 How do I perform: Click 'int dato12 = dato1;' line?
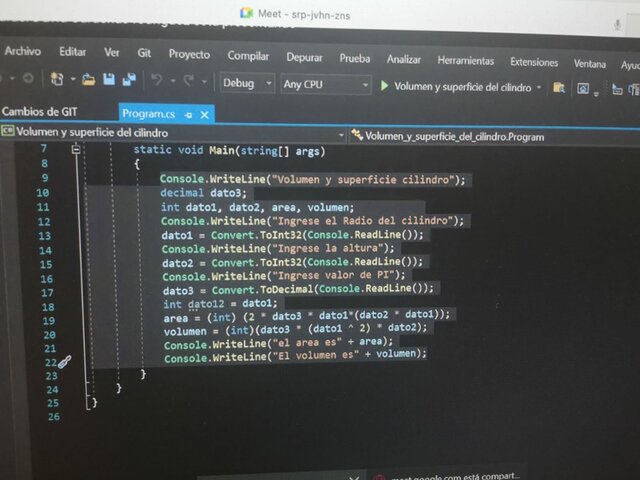[x=220, y=304]
